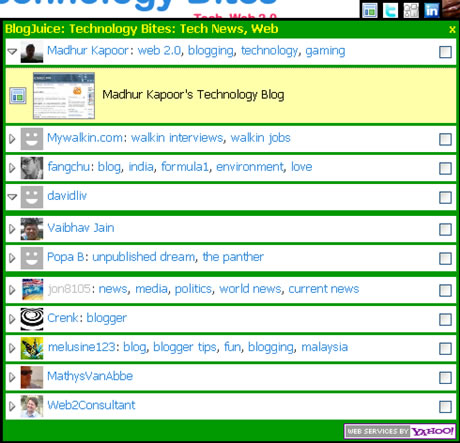Check the box next to Vaibhav Jain
The image size is (460, 443).
pyautogui.click(x=445, y=229)
